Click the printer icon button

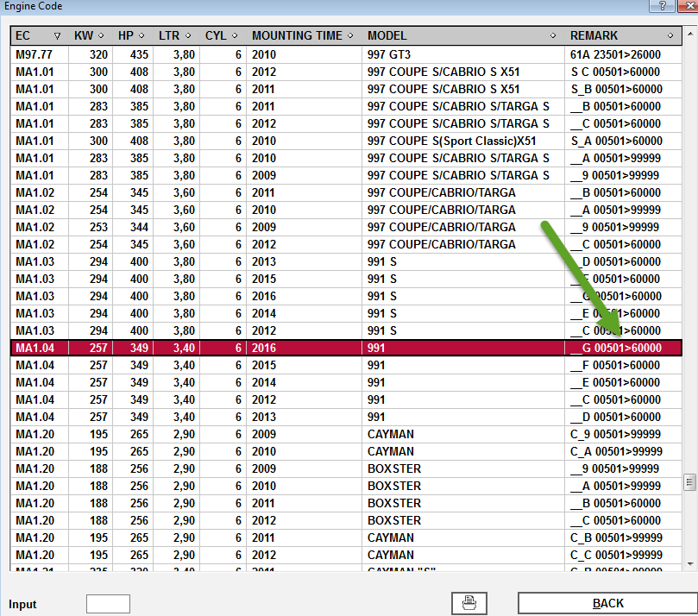(x=469, y=603)
